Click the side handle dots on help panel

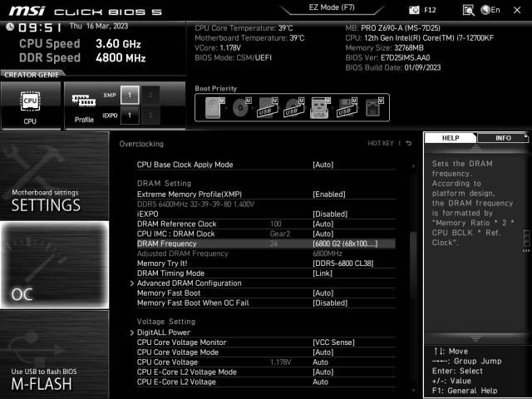pyautogui.click(x=526, y=251)
